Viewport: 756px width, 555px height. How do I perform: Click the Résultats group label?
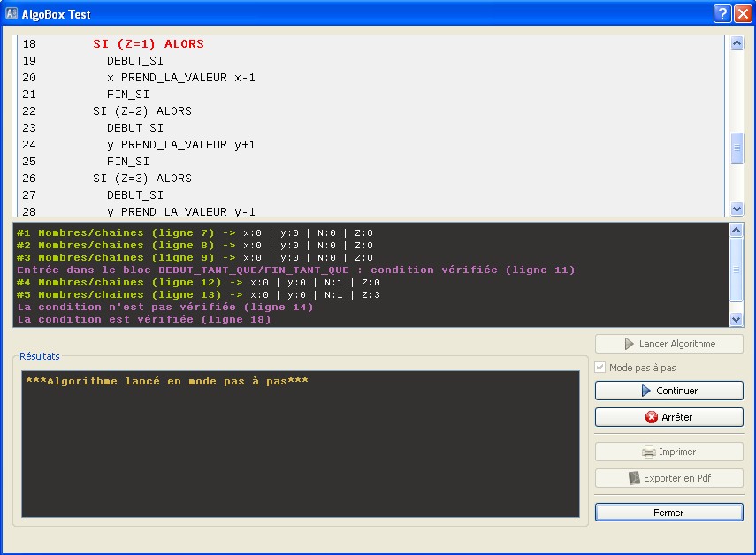point(40,356)
